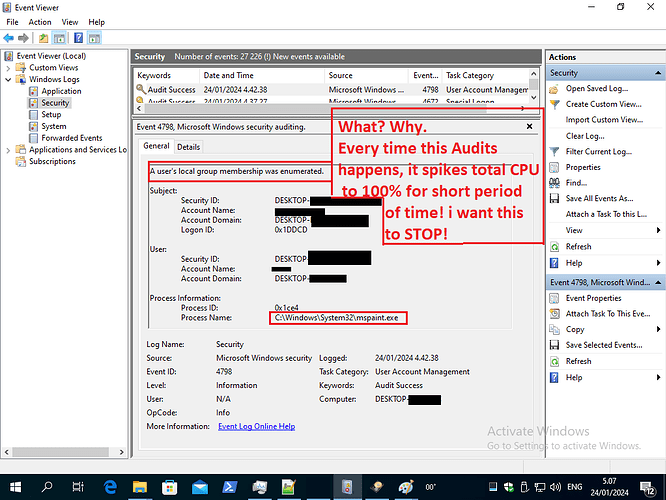Click Save All Events As action
The height and width of the screenshot is (500, 666).
[599, 199]
